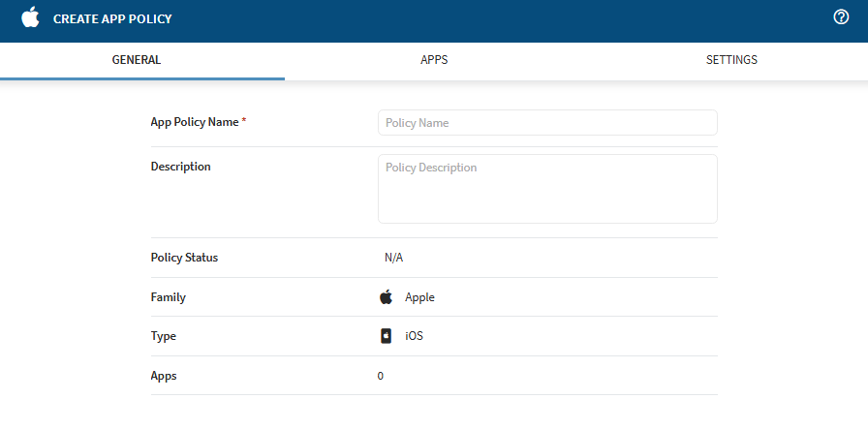The image size is (868, 430).
Task: Click the iOS type text value
Action: coord(414,335)
